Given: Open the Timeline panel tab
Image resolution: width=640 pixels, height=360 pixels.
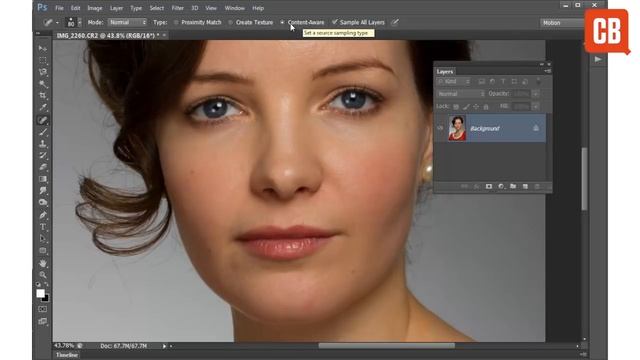Looking at the screenshot, I should point(67,355).
